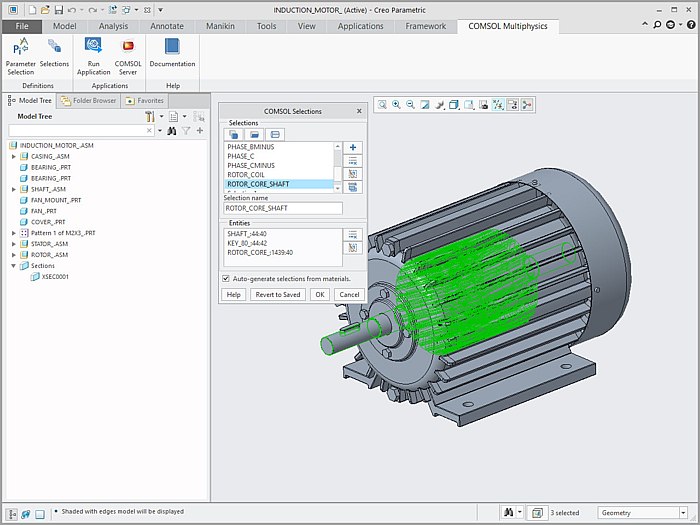This screenshot has width=700, height=525.
Task: Click the selections list scrollbar down arrow
Action: coord(338,188)
